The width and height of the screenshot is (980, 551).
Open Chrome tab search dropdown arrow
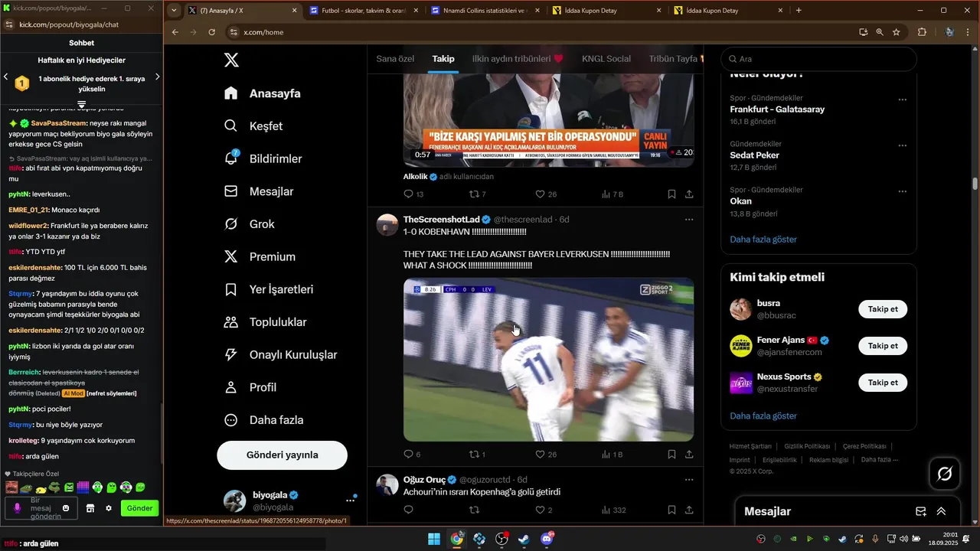coord(174,11)
